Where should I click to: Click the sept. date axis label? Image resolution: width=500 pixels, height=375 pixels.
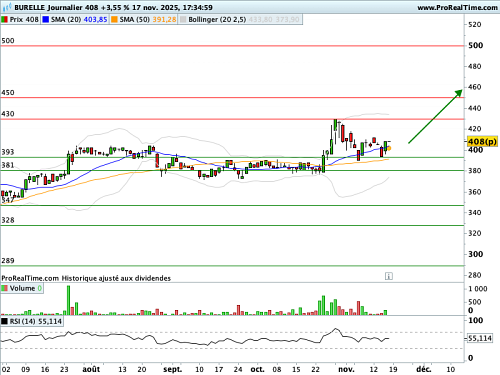click(x=172, y=369)
